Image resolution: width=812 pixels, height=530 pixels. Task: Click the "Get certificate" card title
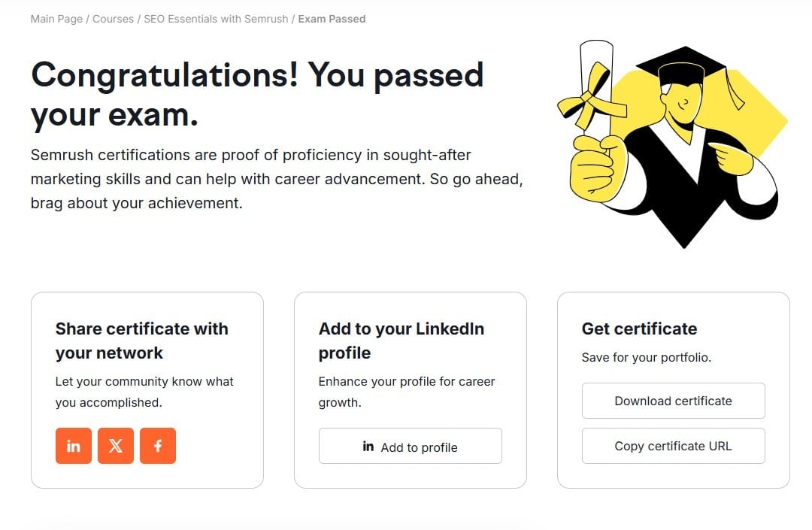point(639,329)
